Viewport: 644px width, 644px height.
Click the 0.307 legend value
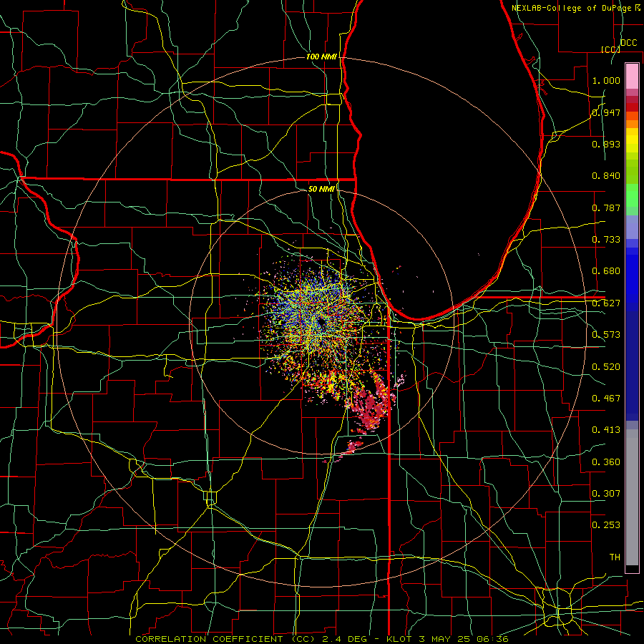(606, 494)
